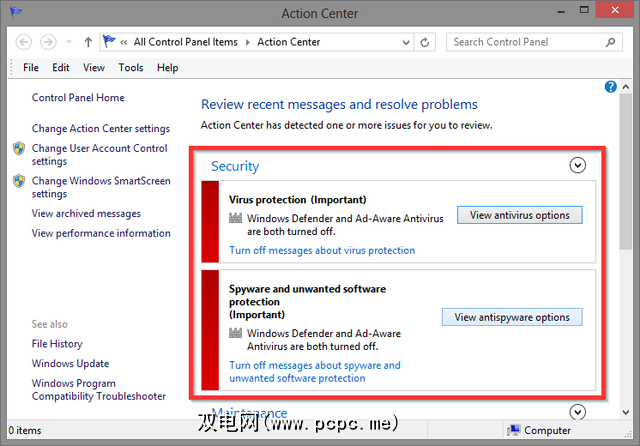Click the Forward navigation arrow
The height and width of the screenshot is (446, 640).
48,42
